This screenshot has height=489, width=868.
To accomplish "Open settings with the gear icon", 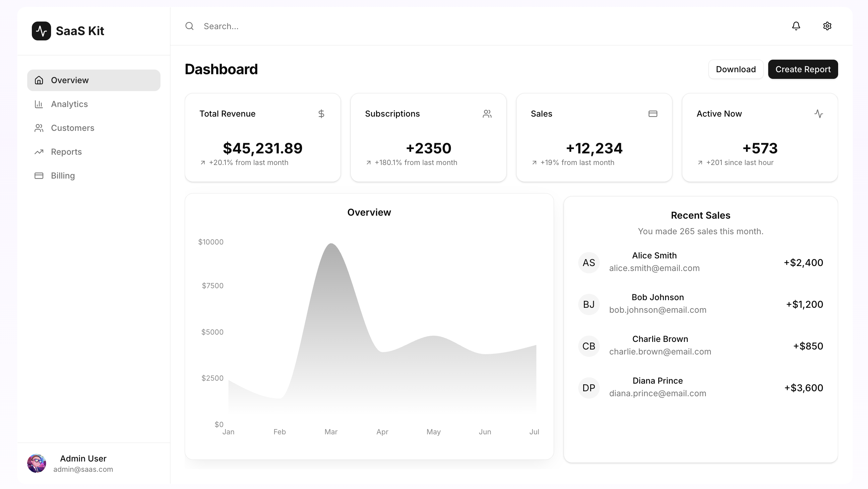I will [x=828, y=26].
